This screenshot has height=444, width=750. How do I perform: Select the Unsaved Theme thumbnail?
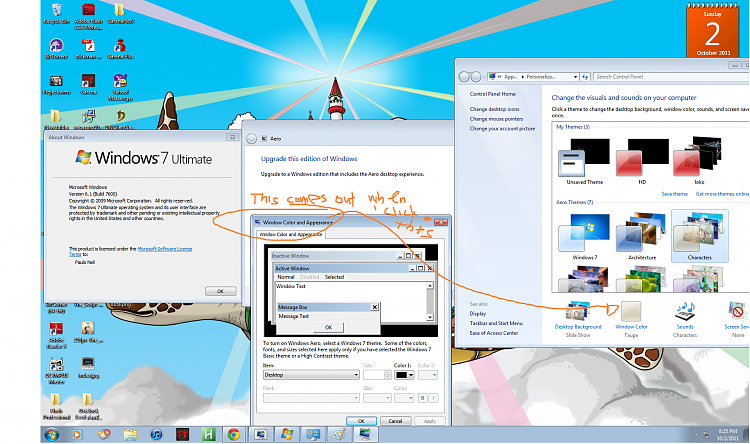584,161
